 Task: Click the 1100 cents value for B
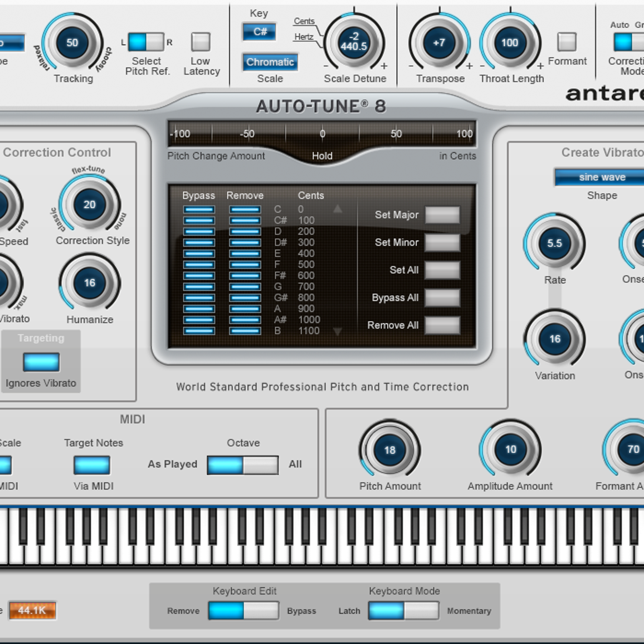tap(309, 331)
